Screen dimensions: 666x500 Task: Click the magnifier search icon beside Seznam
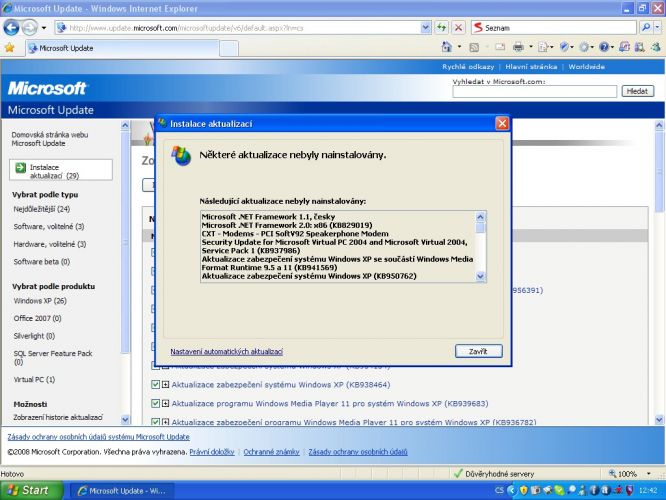pos(646,28)
